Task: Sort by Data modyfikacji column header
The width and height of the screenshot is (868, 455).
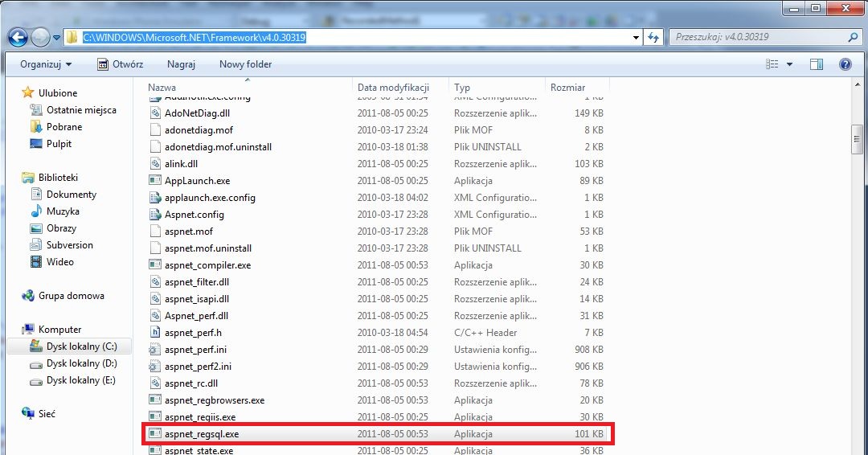Action: click(394, 88)
